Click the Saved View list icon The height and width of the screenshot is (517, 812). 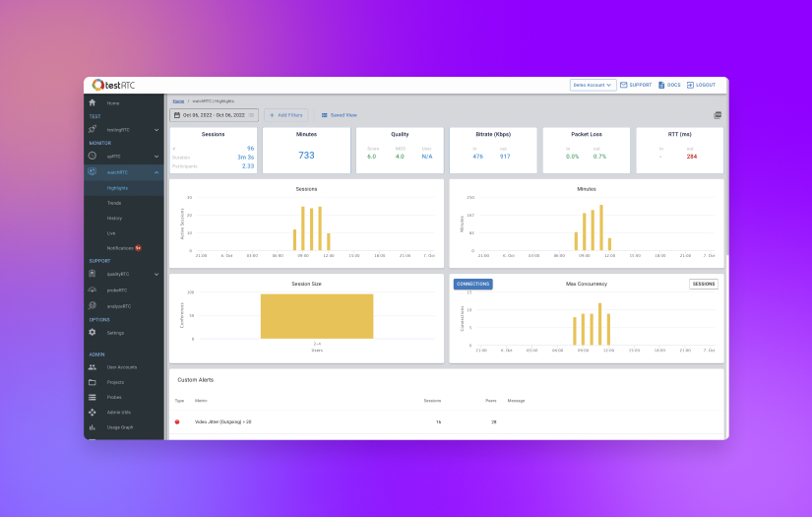(324, 115)
